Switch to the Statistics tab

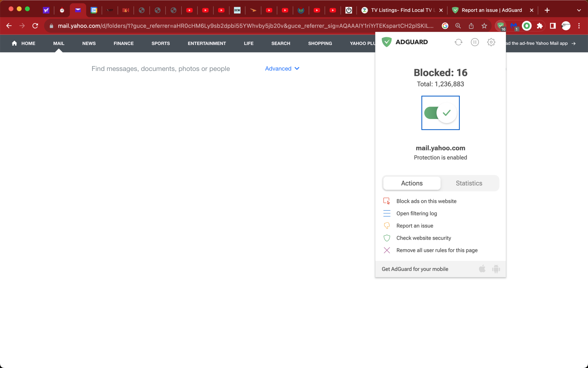coord(469,183)
